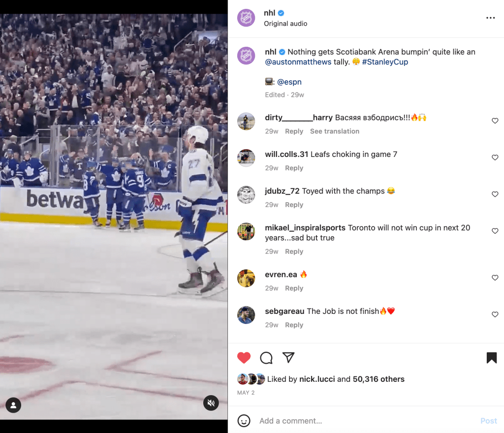The image size is (504, 433).
Task: Click the Add a comment field
Action: 366,421
